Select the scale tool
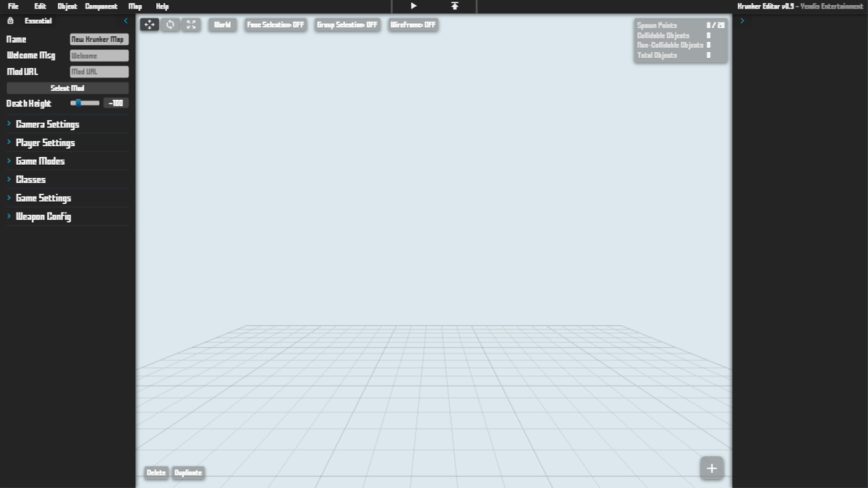Viewport: 868px width, 488px height. [x=191, y=25]
